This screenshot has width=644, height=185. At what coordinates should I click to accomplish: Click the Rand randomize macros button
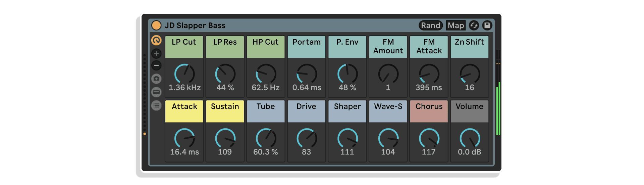coord(431,26)
